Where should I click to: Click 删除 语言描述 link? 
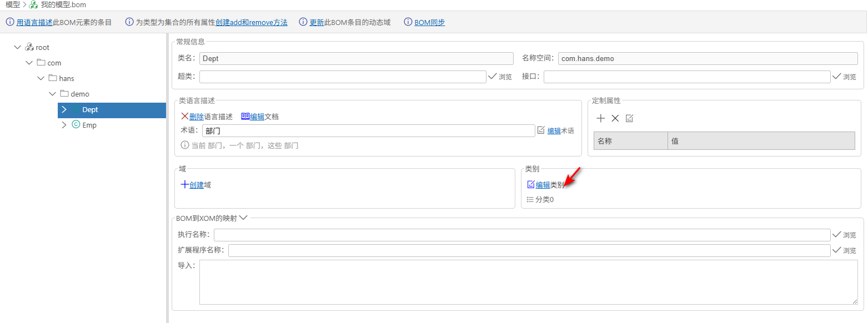tap(196, 117)
